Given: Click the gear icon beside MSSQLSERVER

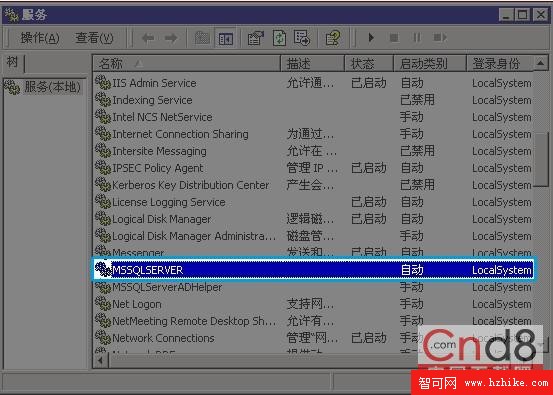Looking at the screenshot, I should [x=103, y=270].
